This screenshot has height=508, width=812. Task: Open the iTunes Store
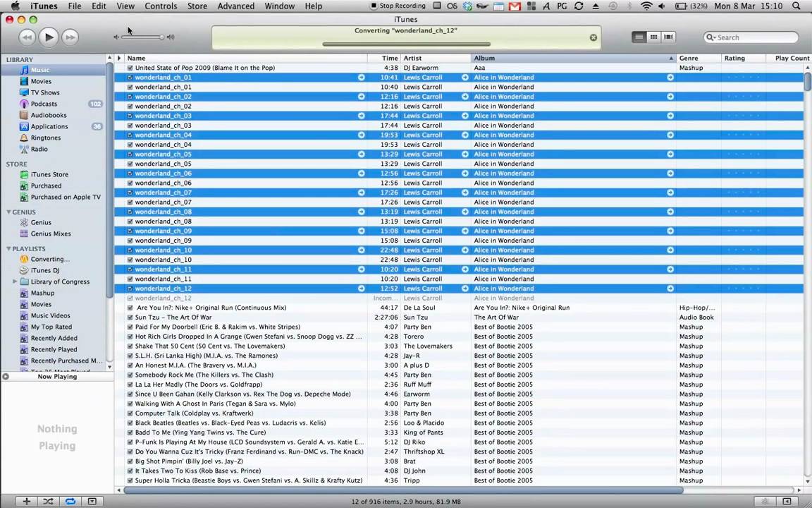49,175
